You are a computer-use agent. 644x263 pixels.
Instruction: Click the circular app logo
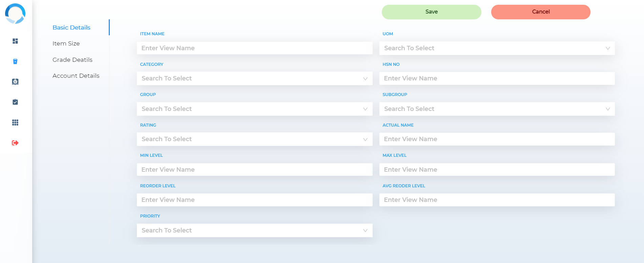click(15, 14)
